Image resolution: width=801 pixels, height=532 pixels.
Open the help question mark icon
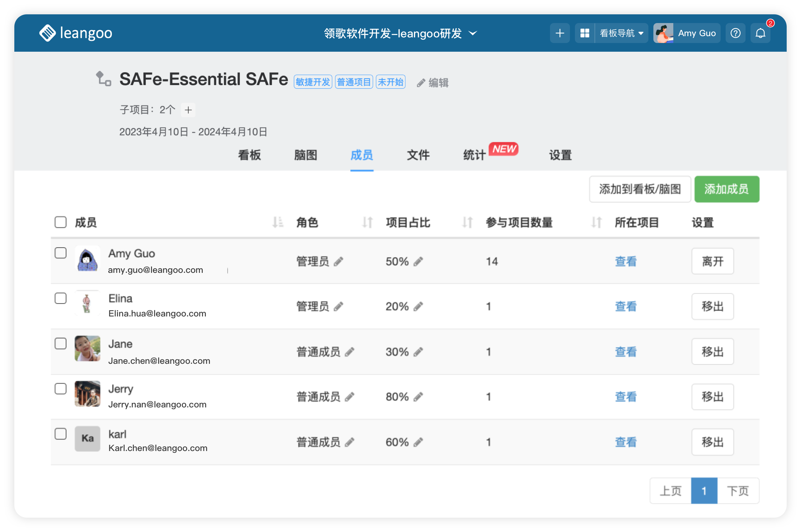point(735,33)
